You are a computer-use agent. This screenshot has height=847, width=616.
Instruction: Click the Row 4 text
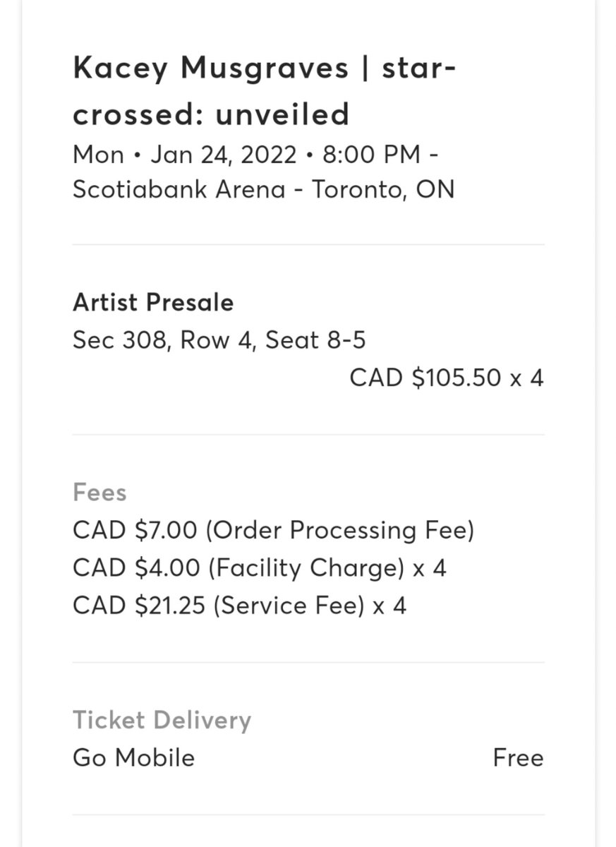pyautogui.click(x=216, y=340)
